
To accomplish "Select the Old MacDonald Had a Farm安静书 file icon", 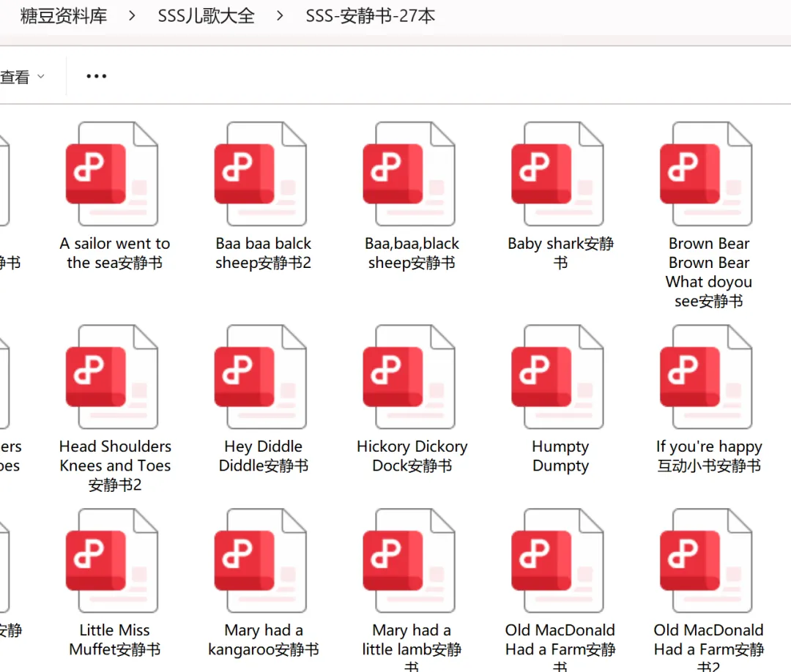I will pyautogui.click(x=557, y=561).
